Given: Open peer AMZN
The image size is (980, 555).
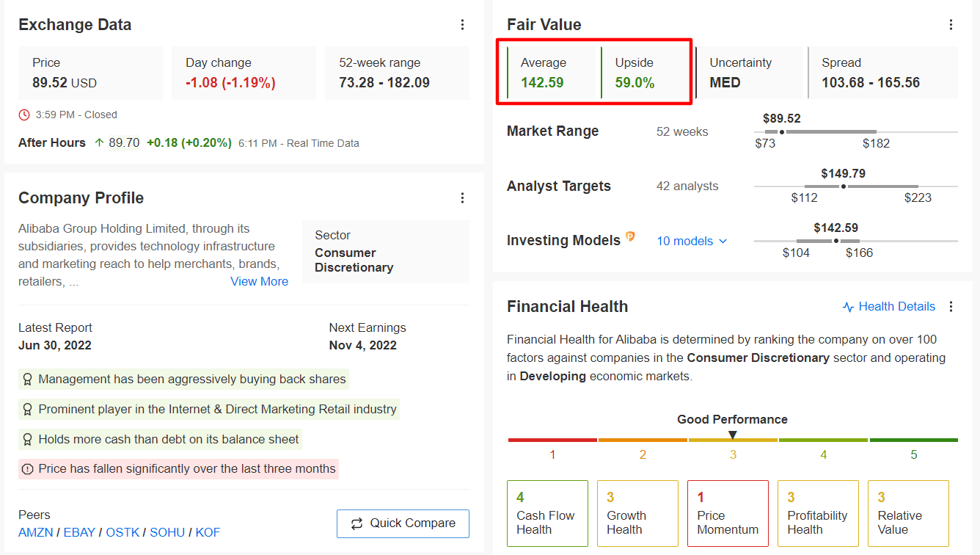Looking at the screenshot, I should (x=35, y=532).
